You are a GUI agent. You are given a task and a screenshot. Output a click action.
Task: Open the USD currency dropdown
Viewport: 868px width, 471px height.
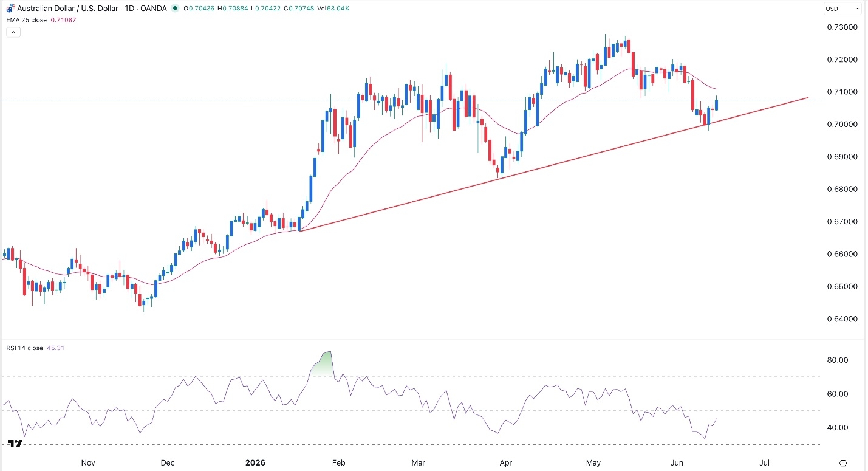(x=841, y=9)
